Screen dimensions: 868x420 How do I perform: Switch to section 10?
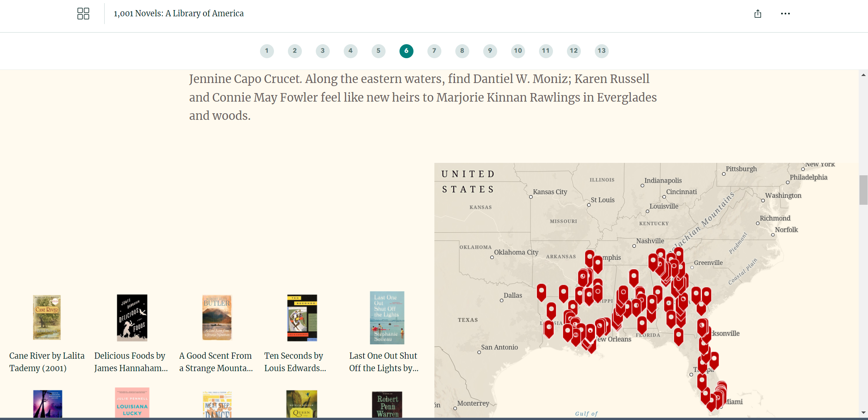pos(518,51)
